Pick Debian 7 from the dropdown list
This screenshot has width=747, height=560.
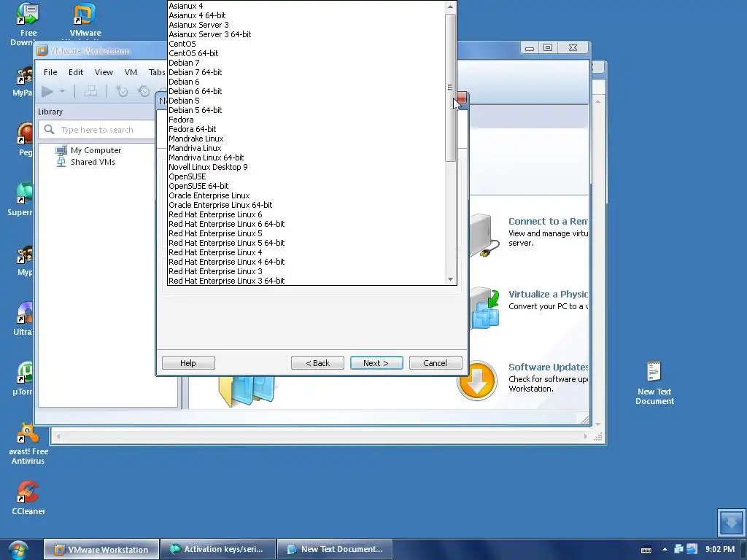(306, 63)
